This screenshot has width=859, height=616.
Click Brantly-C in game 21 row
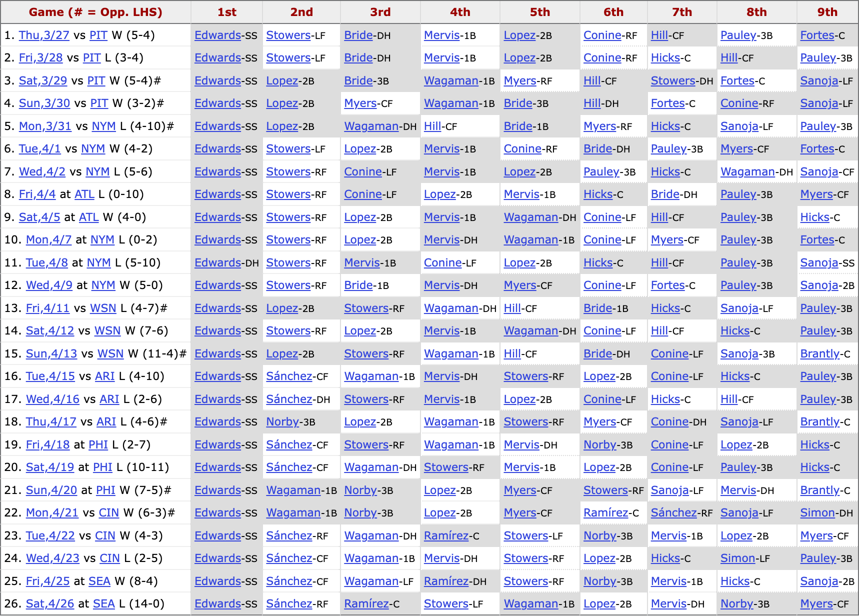[x=825, y=490]
